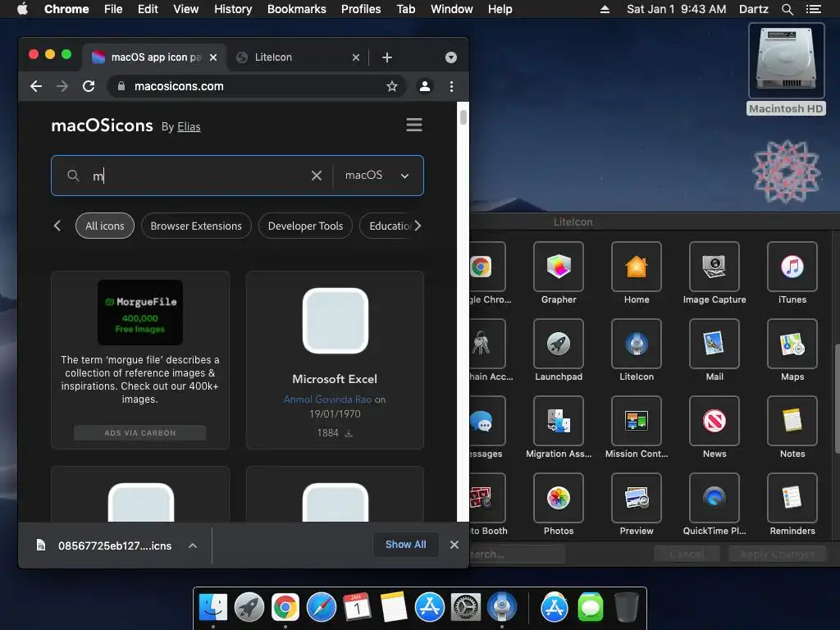The height and width of the screenshot is (630, 840).
Task: Open System Preferences in the Dock
Action: pyautogui.click(x=466, y=607)
